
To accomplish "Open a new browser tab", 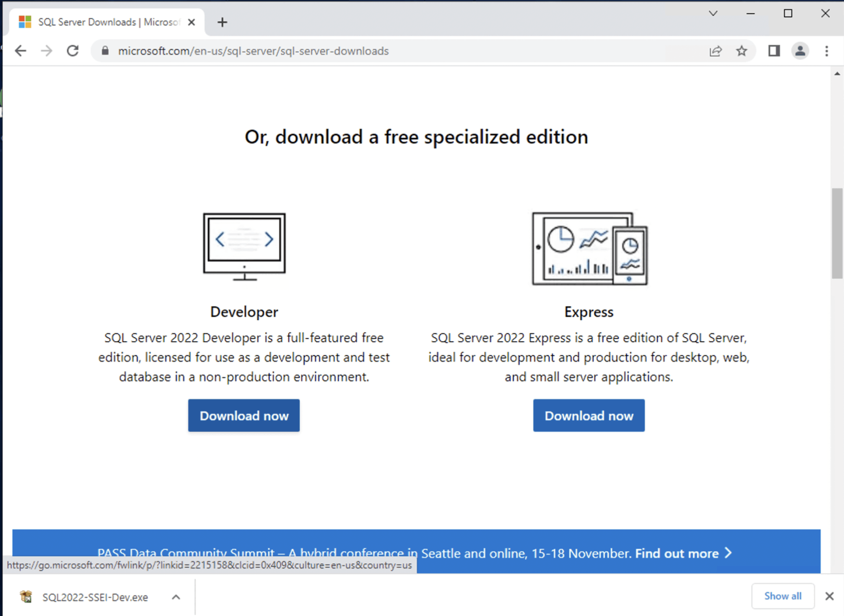I will (222, 22).
